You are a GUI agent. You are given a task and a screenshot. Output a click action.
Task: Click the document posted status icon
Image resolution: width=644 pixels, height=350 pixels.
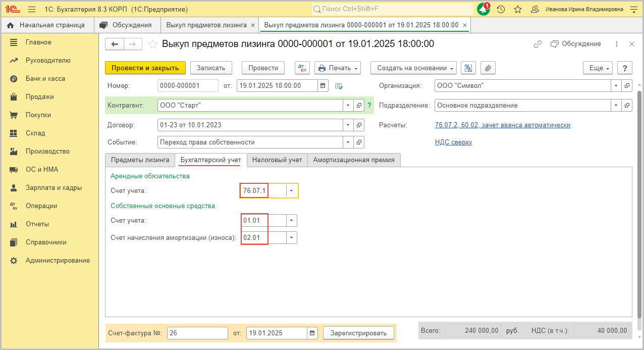pos(339,86)
